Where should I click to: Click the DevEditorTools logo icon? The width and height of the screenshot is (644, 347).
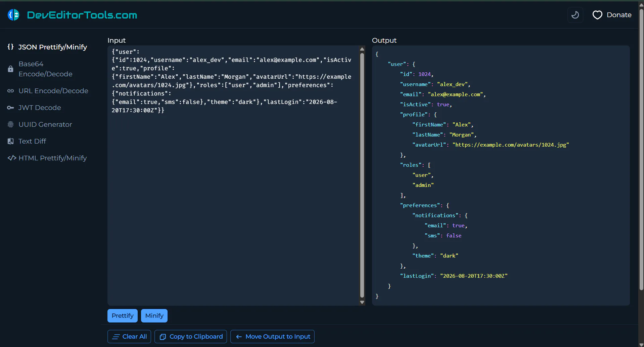[14, 15]
